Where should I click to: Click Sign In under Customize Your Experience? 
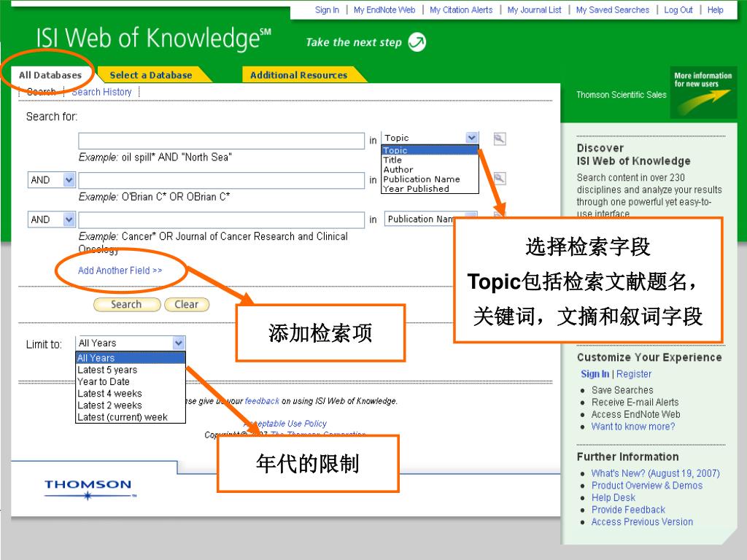pos(595,374)
